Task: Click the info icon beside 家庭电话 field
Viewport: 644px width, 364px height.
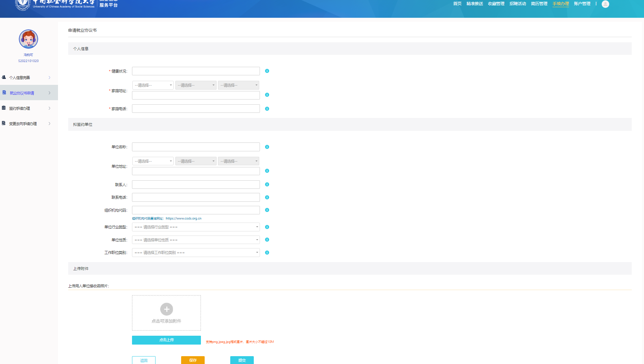Action: (x=267, y=109)
